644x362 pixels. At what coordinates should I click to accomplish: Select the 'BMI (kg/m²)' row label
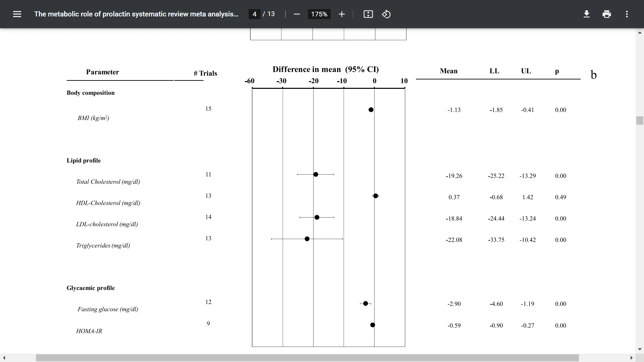93,118
